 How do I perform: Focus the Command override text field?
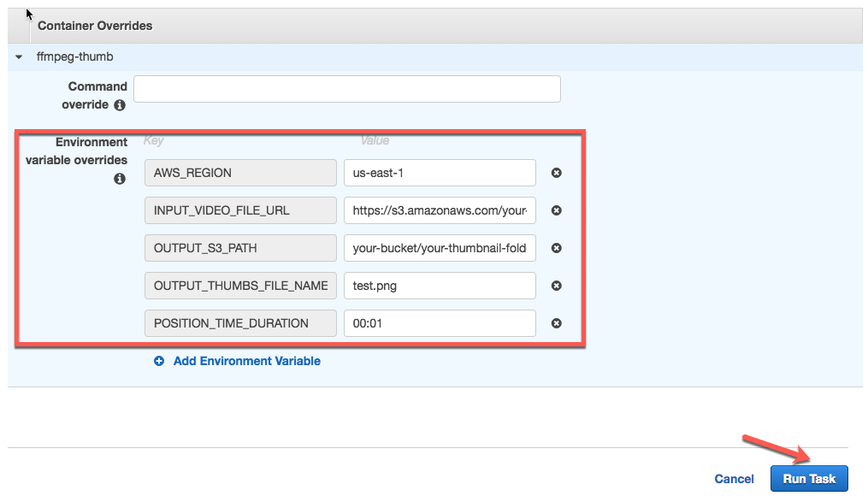(x=346, y=89)
